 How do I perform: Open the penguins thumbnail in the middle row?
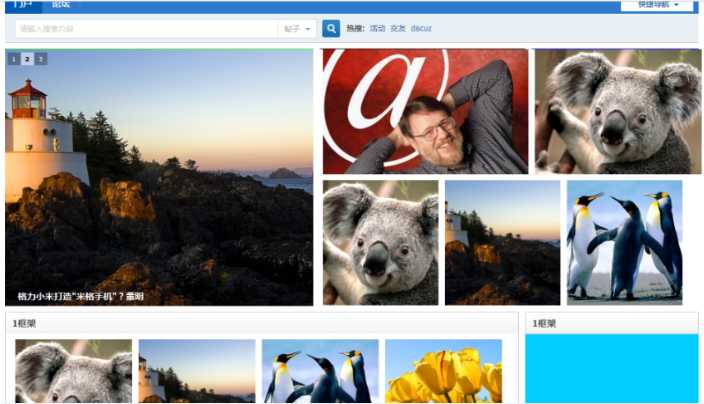[625, 243]
